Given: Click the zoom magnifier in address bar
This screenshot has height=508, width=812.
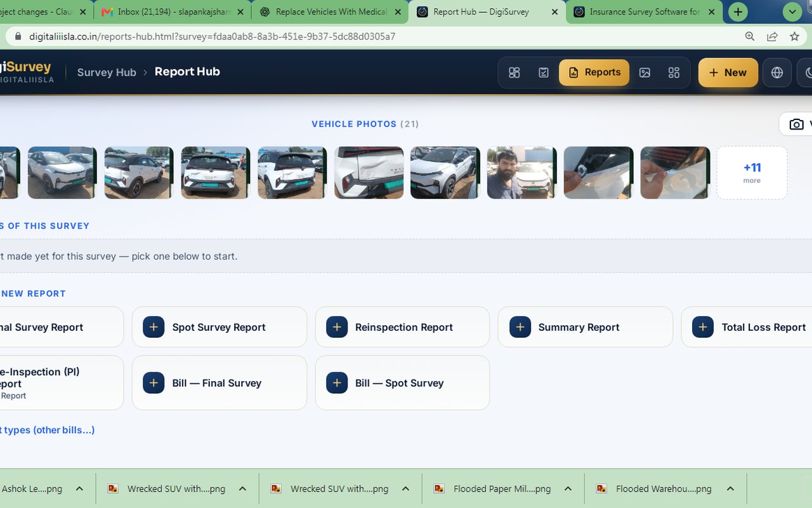Looking at the screenshot, I should 750,36.
